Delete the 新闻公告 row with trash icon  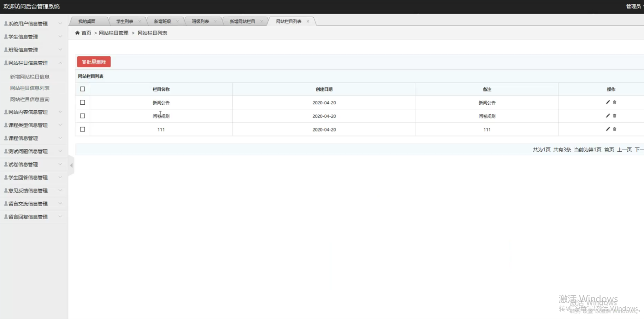[614, 102]
